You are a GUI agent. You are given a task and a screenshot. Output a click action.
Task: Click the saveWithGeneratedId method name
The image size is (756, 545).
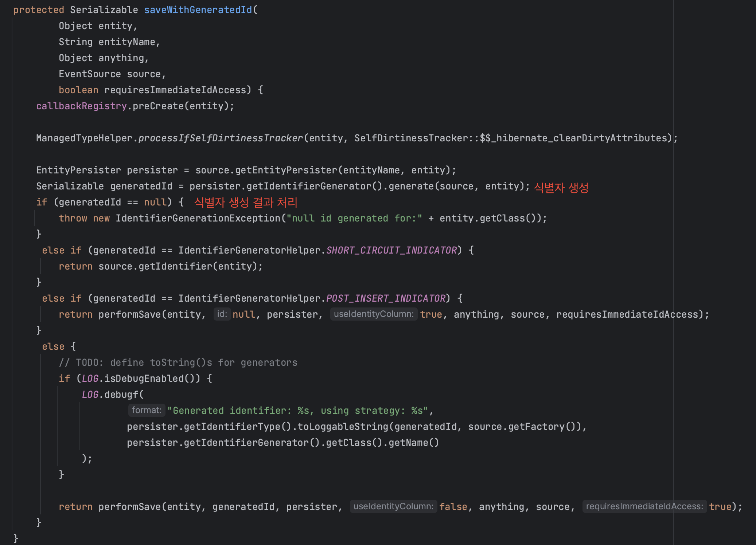(x=198, y=10)
